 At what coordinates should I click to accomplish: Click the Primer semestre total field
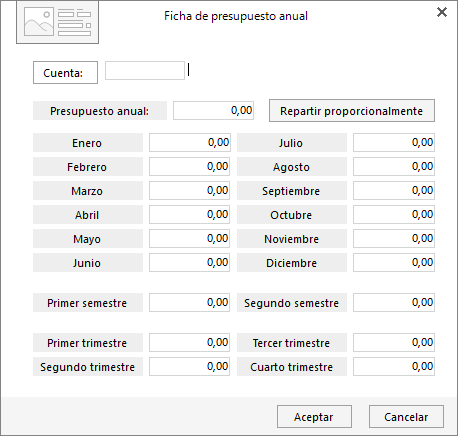pos(190,302)
